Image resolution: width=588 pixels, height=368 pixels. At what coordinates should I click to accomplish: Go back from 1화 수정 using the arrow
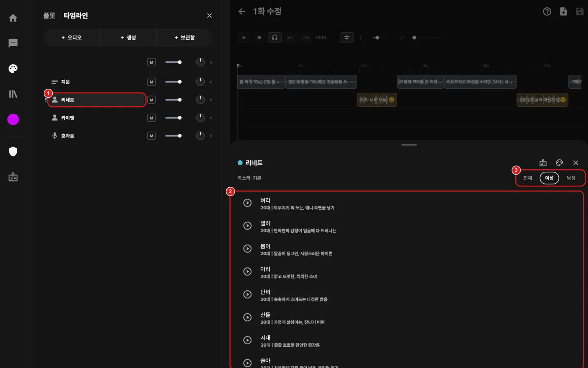(x=242, y=11)
